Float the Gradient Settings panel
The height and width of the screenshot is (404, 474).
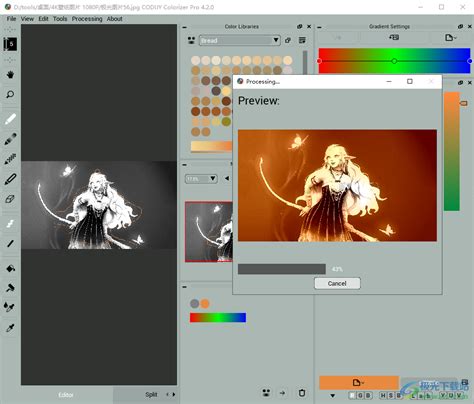click(x=460, y=26)
